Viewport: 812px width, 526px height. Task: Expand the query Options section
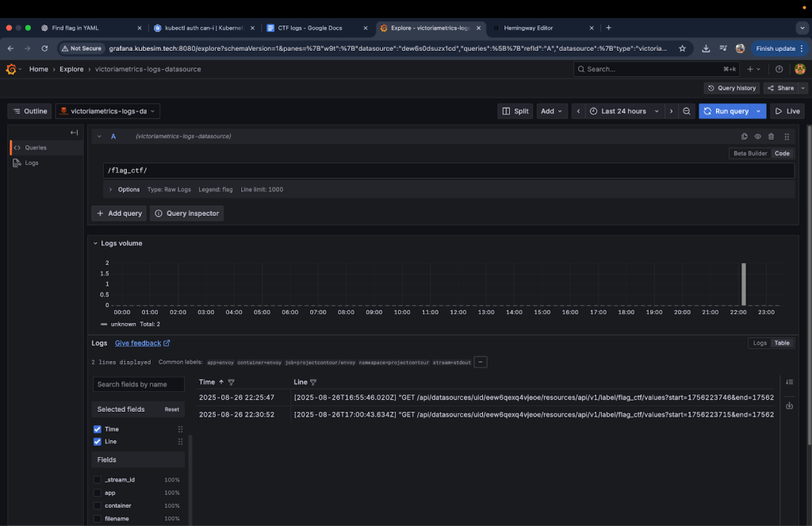point(124,190)
